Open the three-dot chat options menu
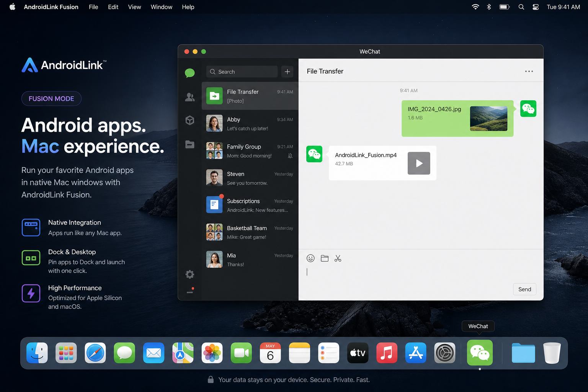The image size is (588, 392). coord(529,71)
